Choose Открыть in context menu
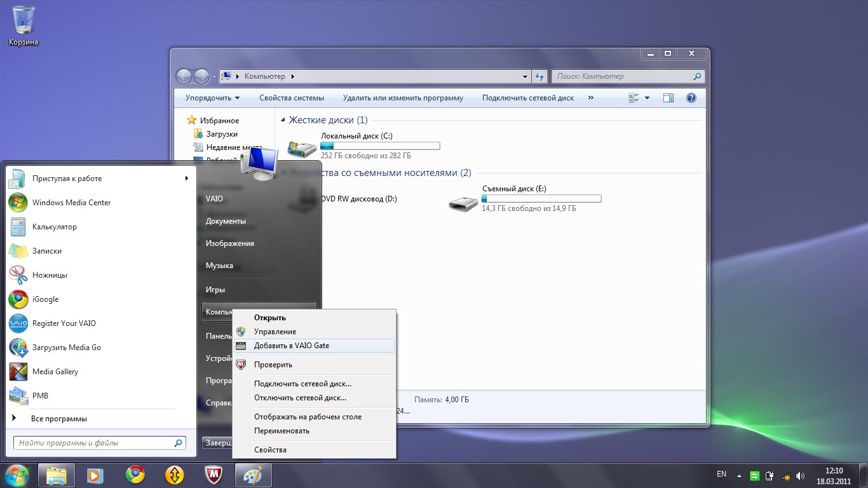Viewport: 868px width, 488px height. pyautogui.click(x=314, y=318)
